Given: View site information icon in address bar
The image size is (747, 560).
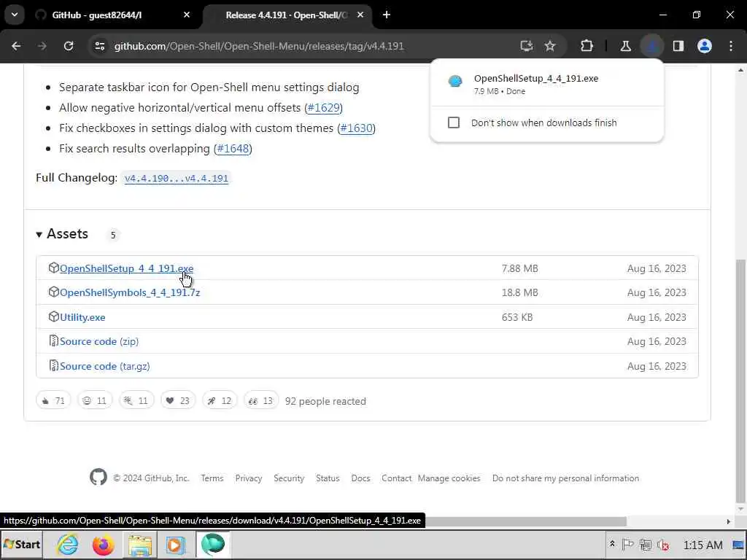Looking at the screenshot, I should point(99,46).
